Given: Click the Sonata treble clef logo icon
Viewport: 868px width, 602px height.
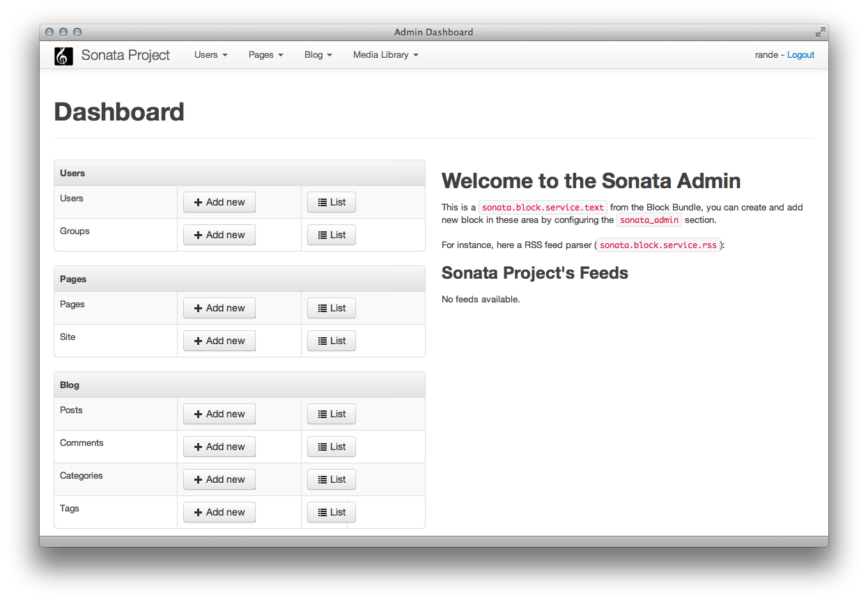Looking at the screenshot, I should point(63,56).
